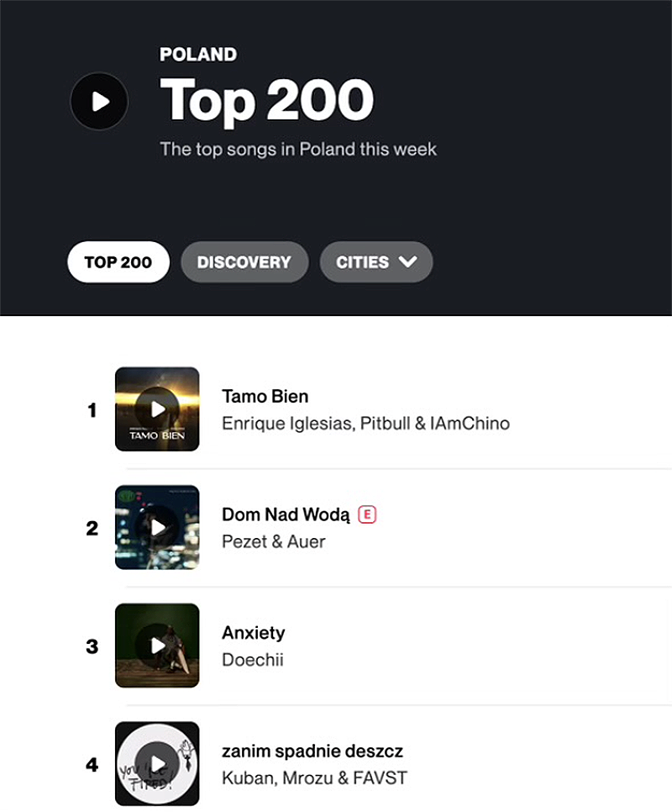
Task: Open the Anxiety song title
Action: click(x=254, y=633)
